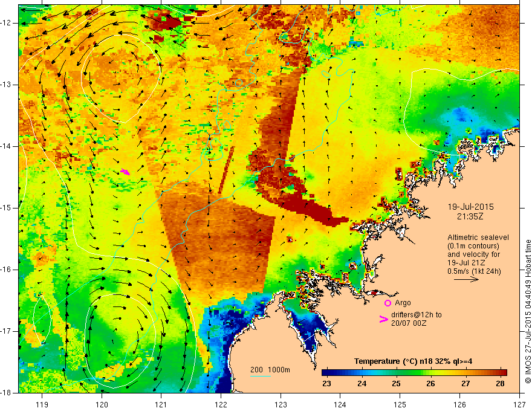Click the cyan 200 1000m isobath legend line
The height and width of the screenshot is (411, 532).
261,376
